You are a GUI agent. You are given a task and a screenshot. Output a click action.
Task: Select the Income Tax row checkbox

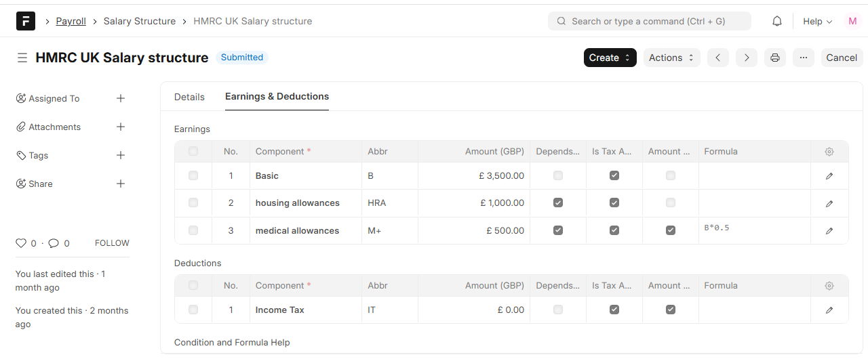[193, 310]
